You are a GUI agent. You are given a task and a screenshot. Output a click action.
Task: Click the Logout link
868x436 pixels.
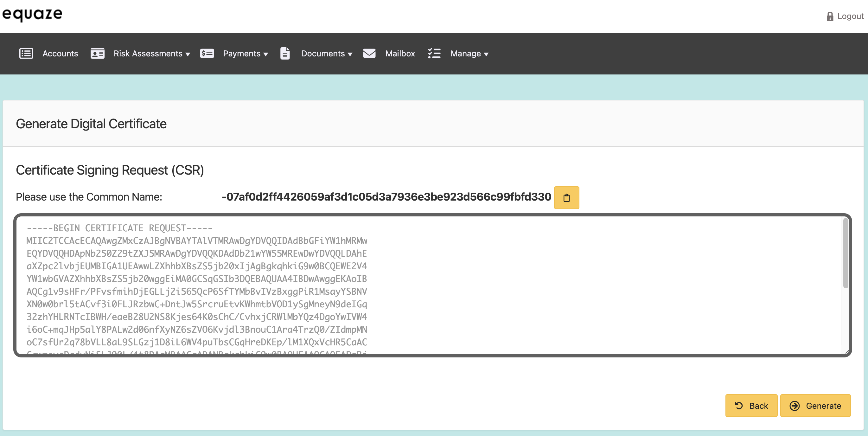tap(850, 16)
